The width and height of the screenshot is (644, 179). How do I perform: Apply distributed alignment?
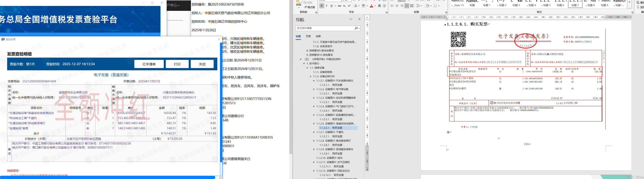pos(412,6)
